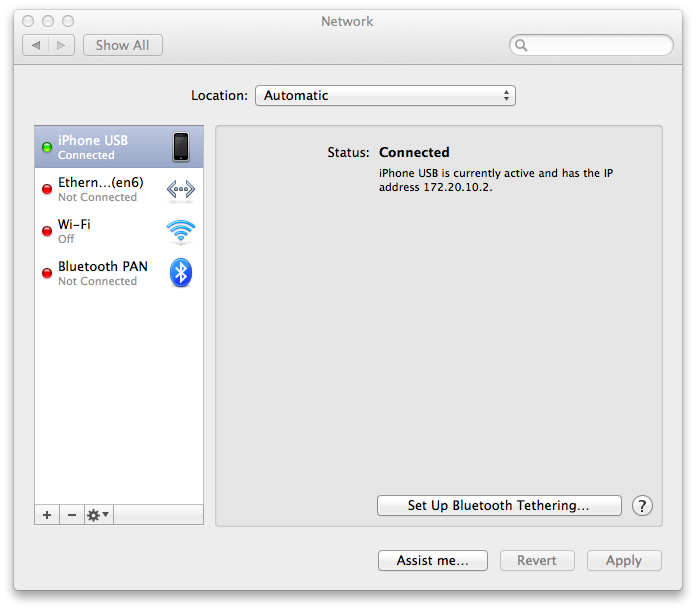
Task: Click the Revert button
Action: (537, 561)
